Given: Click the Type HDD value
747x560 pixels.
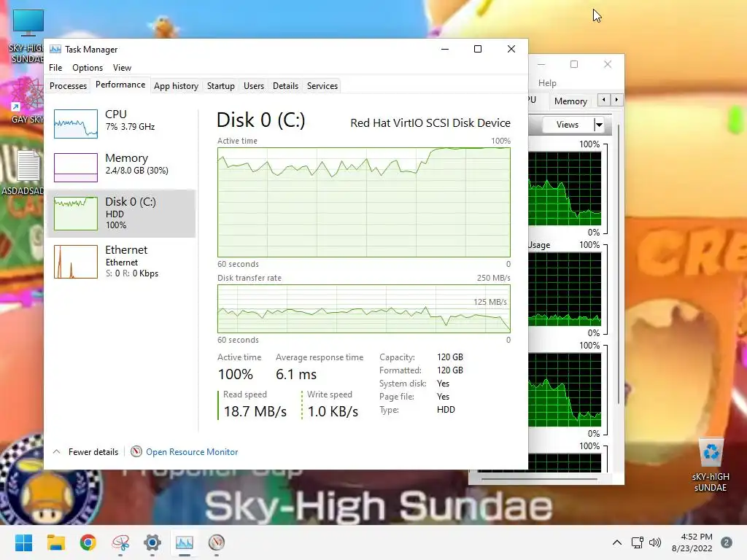Looking at the screenshot, I should coord(446,410).
